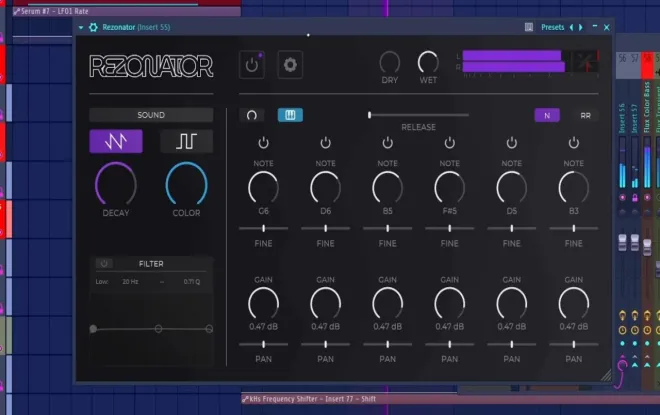
Task: Click the WET knob
Action: pyautogui.click(x=428, y=62)
